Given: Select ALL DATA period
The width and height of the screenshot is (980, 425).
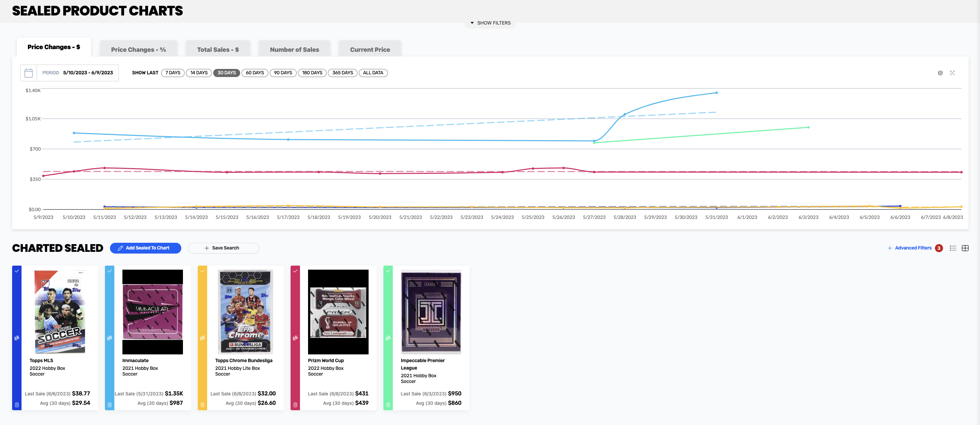Looking at the screenshot, I should click(373, 73).
